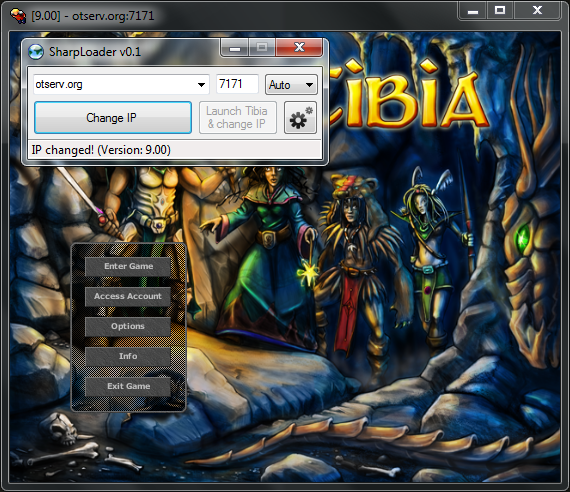Minimize the Tibia client window
The height and width of the screenshot is (492, 570).
473,11
